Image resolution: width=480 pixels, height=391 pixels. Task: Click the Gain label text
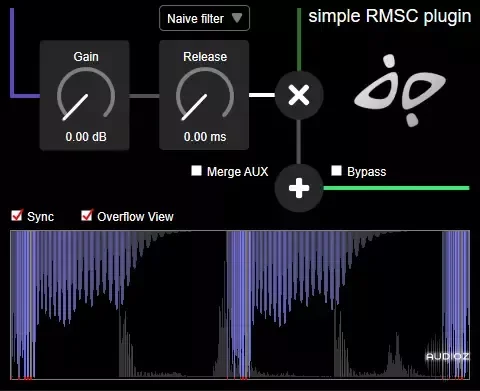coord(86,57)
